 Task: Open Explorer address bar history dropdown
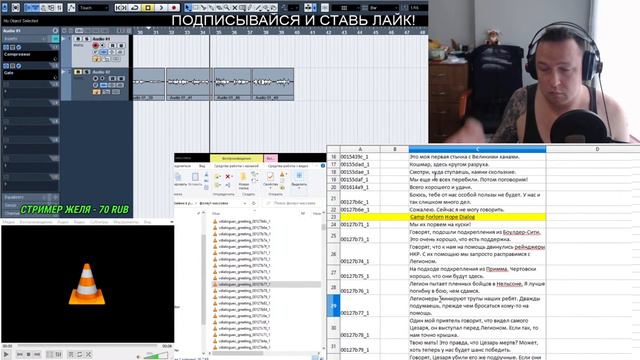point(245,203)
